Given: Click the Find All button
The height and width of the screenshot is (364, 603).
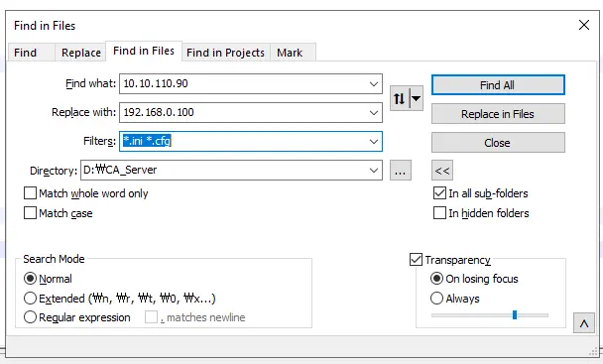Looking at the screenshot, I should click(498, 84).
